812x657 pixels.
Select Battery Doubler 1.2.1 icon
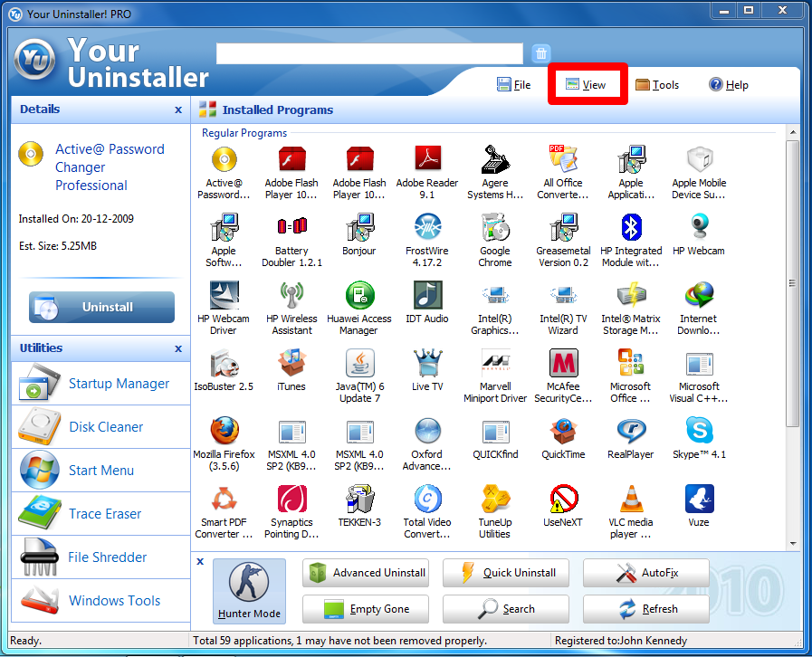click(291, 226)
